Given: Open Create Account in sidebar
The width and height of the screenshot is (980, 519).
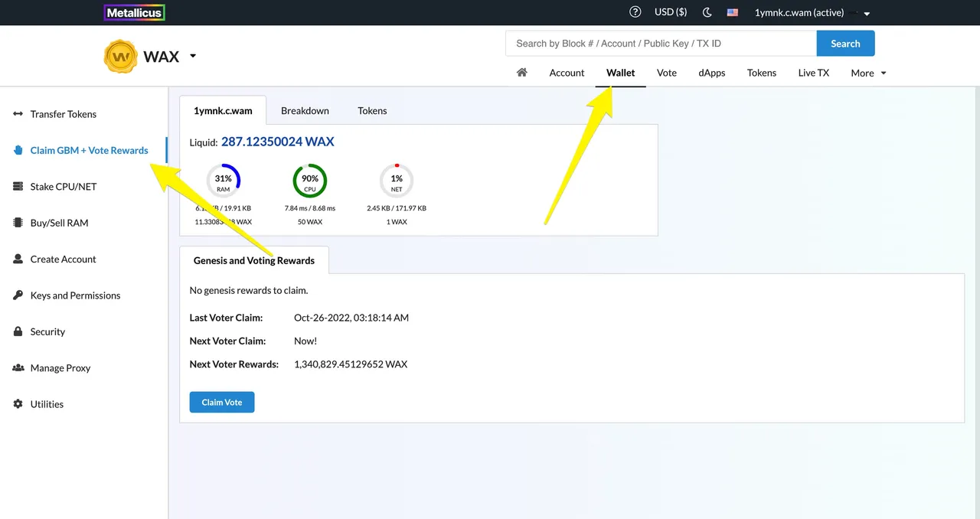Looking at the screenshot, I should 64,259.
